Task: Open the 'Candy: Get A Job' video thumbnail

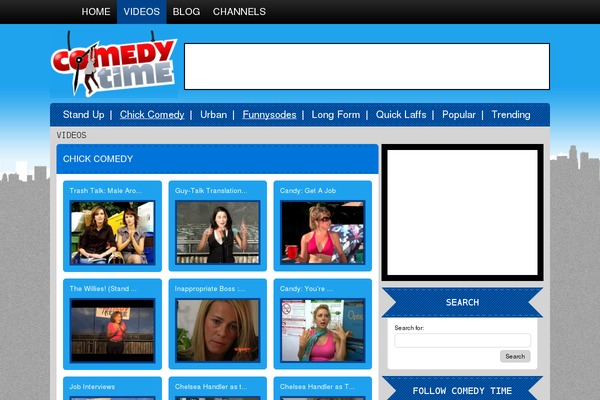Action: pyautogui.click(x=323, y=233)
